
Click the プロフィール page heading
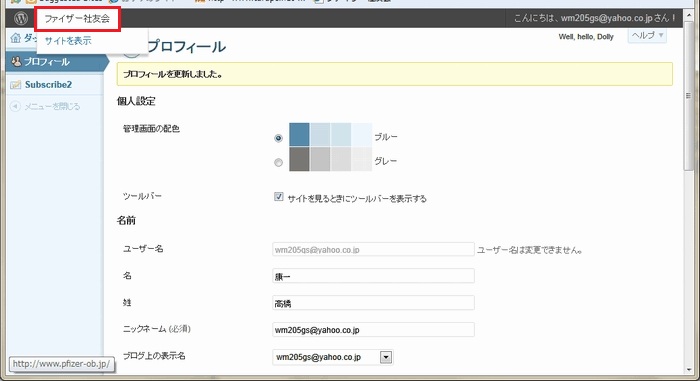(x=186, y=46)
